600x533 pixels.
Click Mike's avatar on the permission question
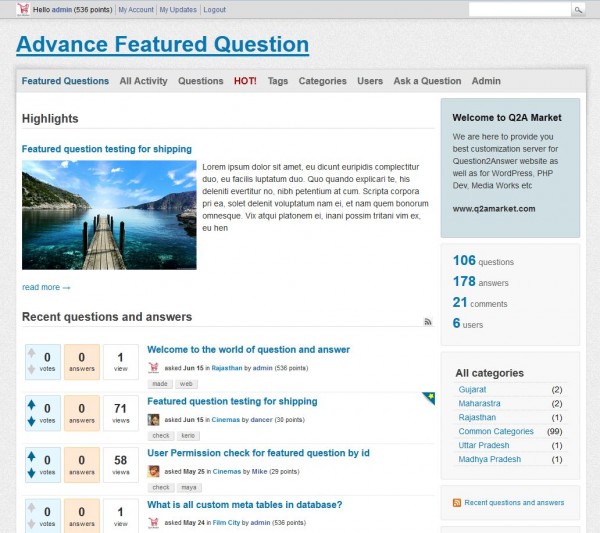(x=153, y=471)
